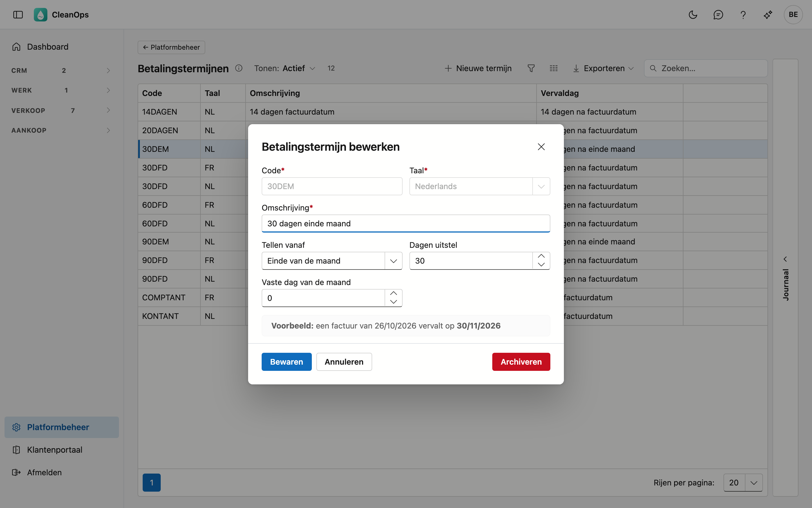Open the filter funnel icon
The height and width of the screenshot is (508, 812).
pyautogui.click(x=531, y=68)
